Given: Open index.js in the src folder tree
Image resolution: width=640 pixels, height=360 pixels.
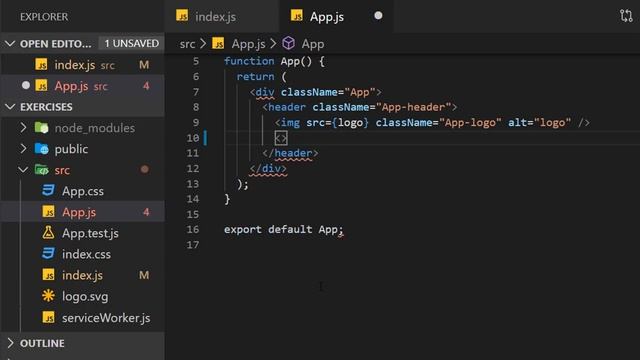Looking at the screenshot, I should click(x=82, y=275).
